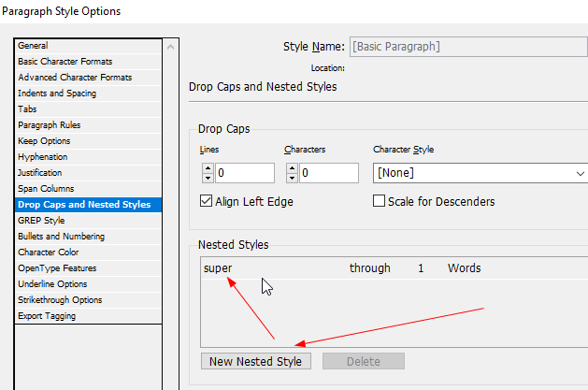Viewport: 588px width, 390px height.
Task: Select Bullets and Numbering category
Action: pos(62,237)
